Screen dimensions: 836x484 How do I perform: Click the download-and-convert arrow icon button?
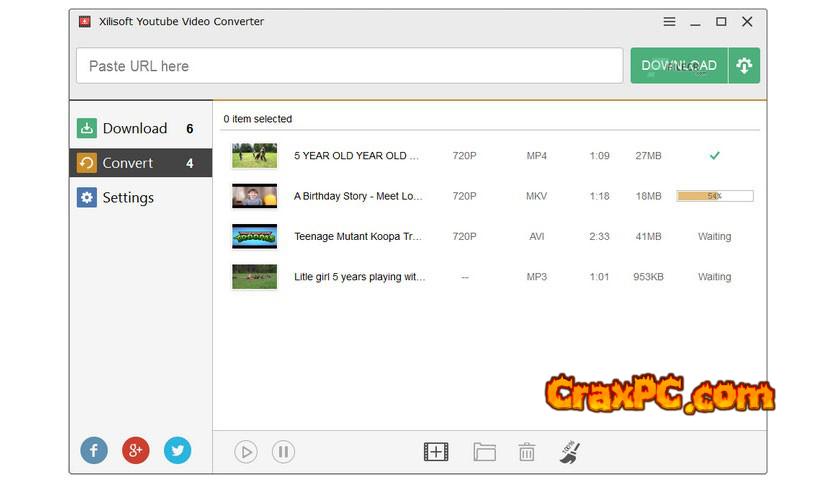744,66
